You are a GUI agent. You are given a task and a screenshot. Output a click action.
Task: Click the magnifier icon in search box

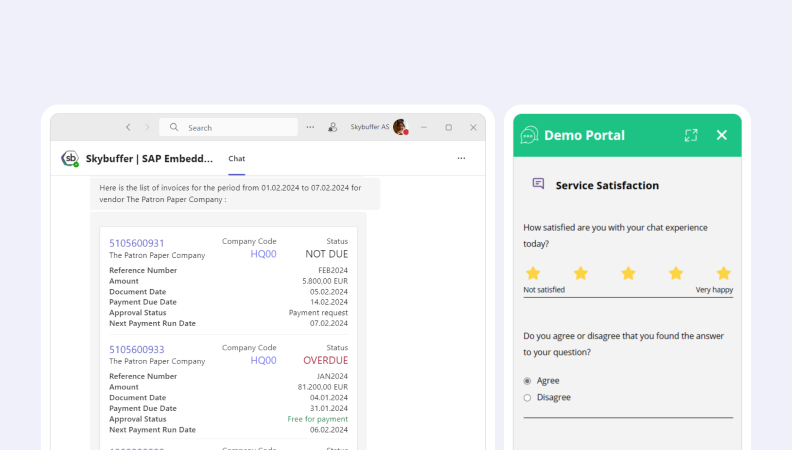tap(174, 127)
